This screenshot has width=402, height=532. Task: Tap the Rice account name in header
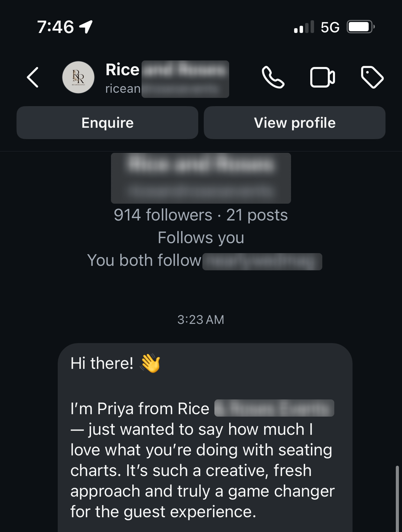pos(123,70)
